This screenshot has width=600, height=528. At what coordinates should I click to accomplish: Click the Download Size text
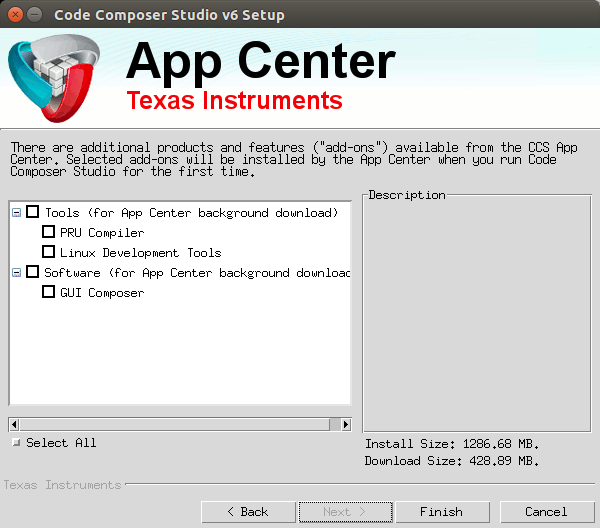point(452,461)
